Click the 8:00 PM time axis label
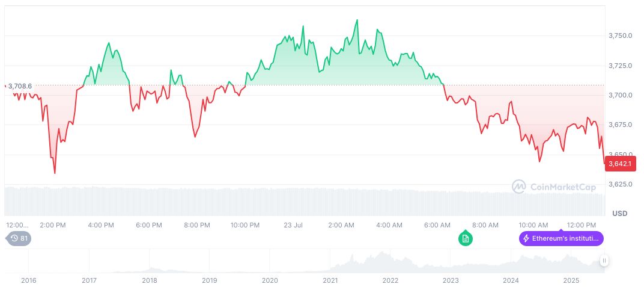 click(196, 225)
